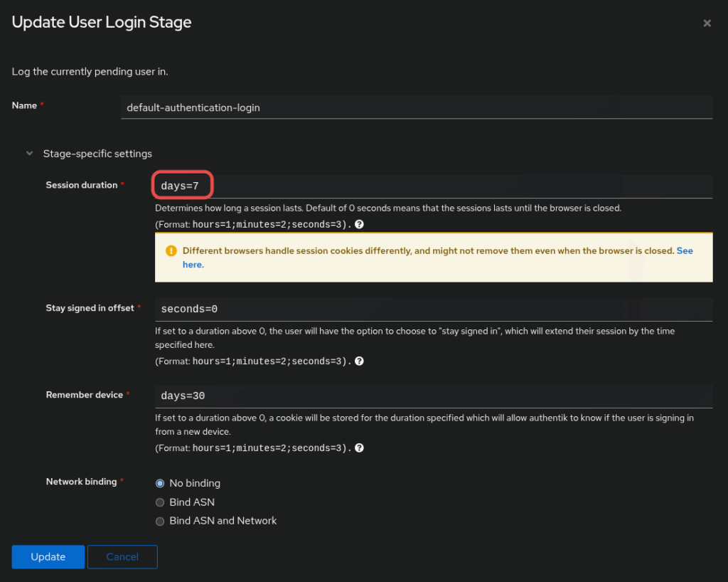This screenshot has height=582, width=728.
Task: Click the Remember device label
Action: pos(84,395)
